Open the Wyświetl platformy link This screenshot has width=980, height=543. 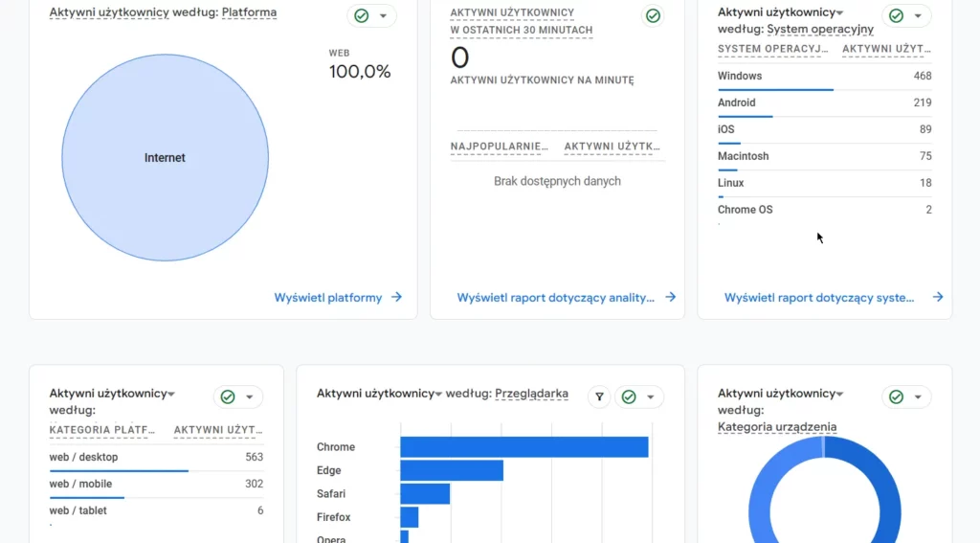coord(328,298)
